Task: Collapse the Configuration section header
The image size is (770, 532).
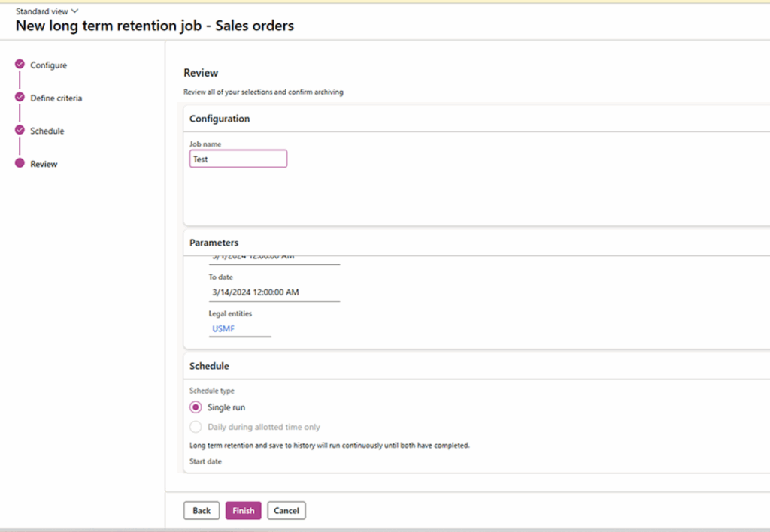Action: (x=220, y=119)
